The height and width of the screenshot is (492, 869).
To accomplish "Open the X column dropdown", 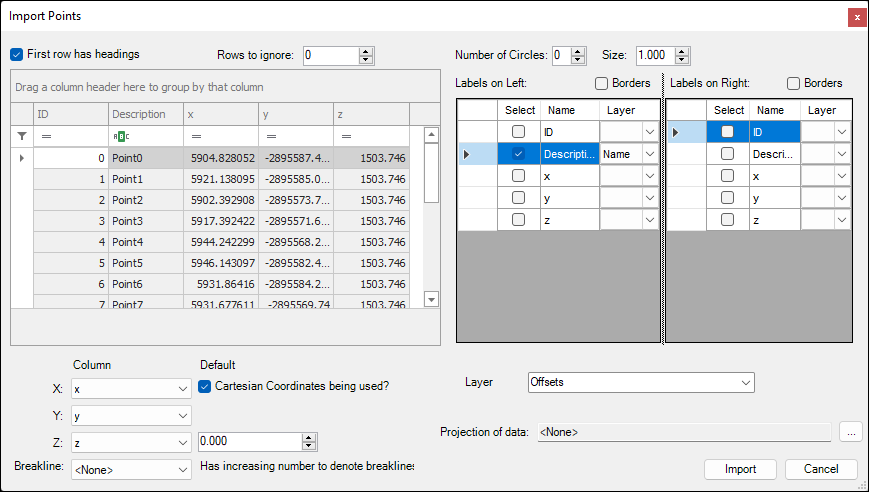I will tap(182, 388).
